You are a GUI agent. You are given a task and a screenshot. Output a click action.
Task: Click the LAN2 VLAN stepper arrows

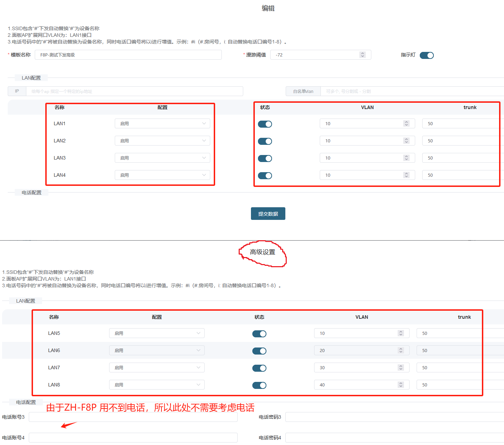pos(406,141)
